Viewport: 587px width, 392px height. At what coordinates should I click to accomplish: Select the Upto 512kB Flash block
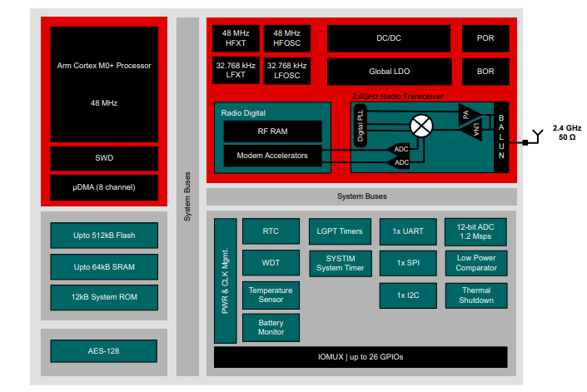click(x=104, y=236)
